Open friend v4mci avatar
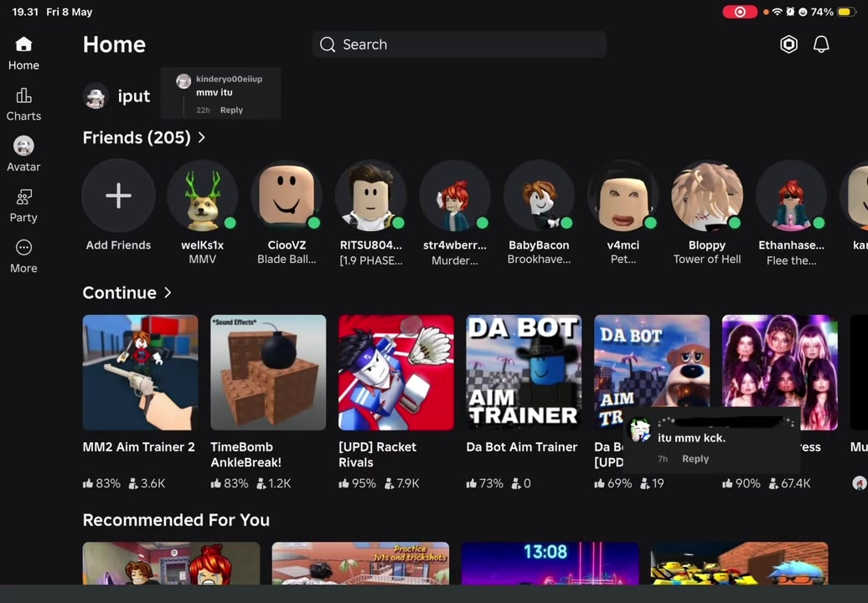This screenshot has width=868, height=603. (623, 195)
